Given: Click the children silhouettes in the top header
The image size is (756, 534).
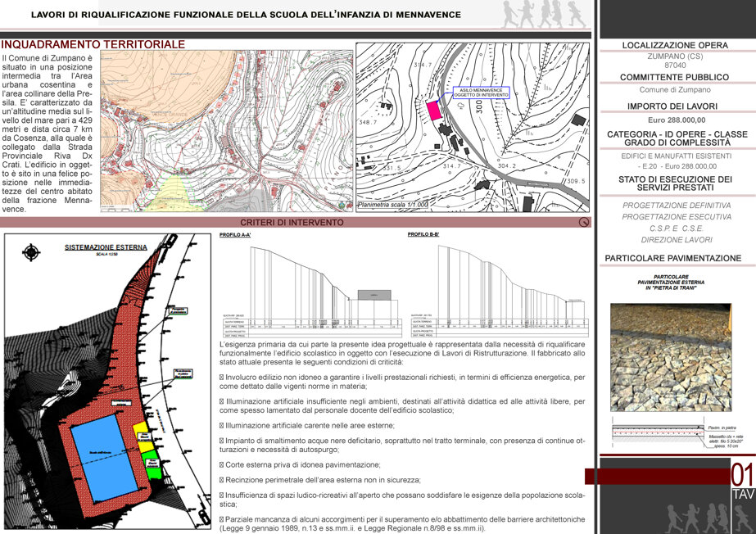Looking at the screenshot, I should (x=544, y=14).
